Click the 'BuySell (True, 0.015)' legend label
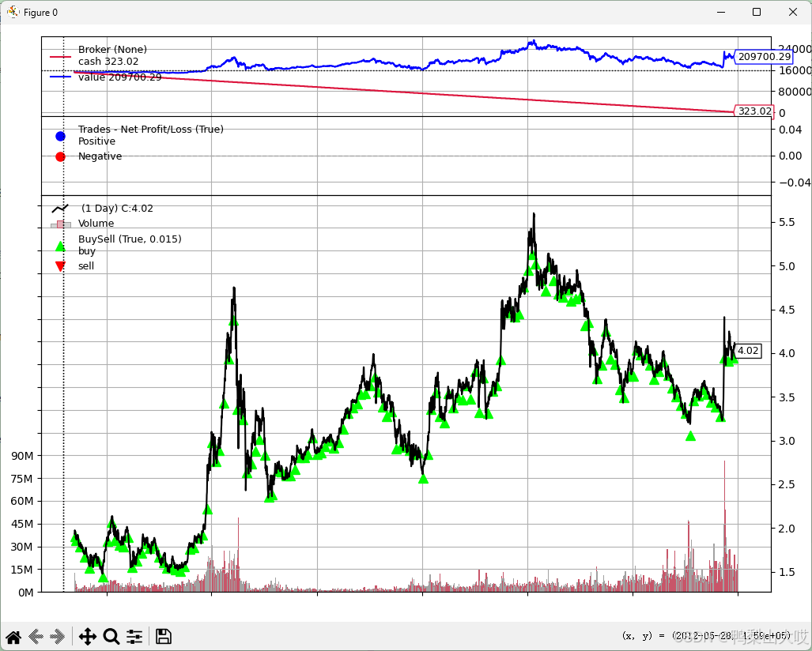This screenshot has width=812, height=651. pos(130,239)
